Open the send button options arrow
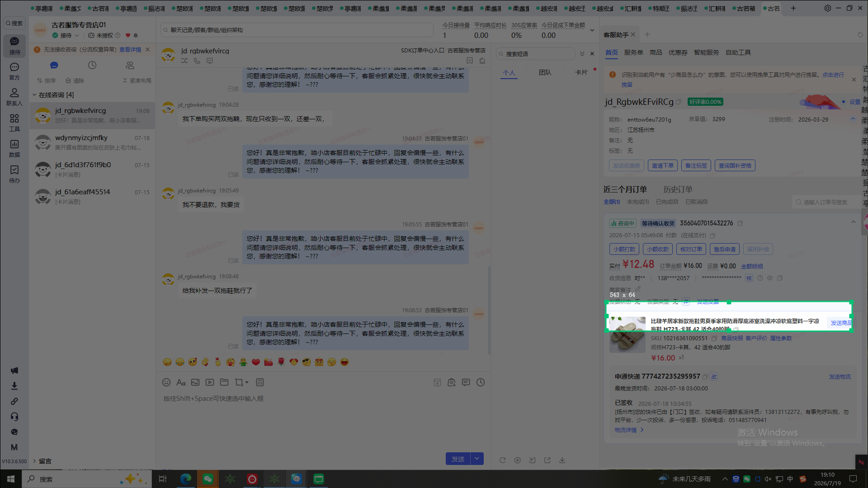The height and width of the screenshot is (488, 868). [477, 459]
